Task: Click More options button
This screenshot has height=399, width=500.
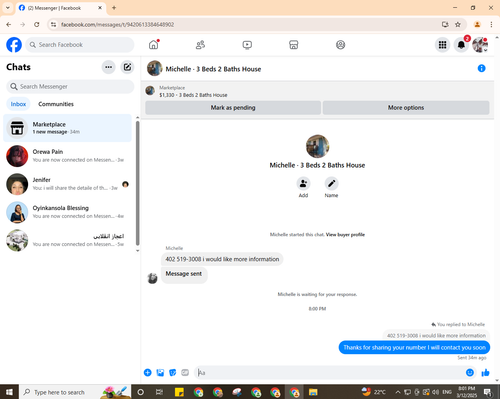Action: point(406,108)
